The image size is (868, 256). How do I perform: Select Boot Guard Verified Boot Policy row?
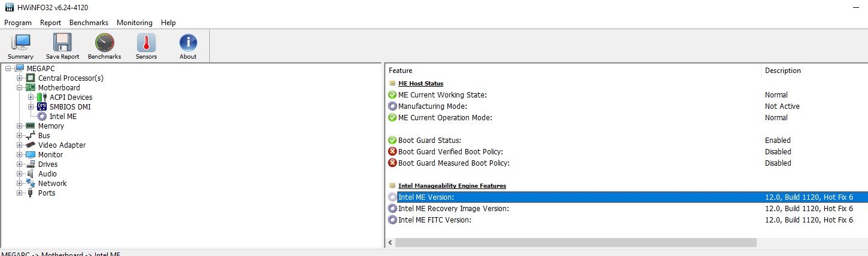point(450,152)
